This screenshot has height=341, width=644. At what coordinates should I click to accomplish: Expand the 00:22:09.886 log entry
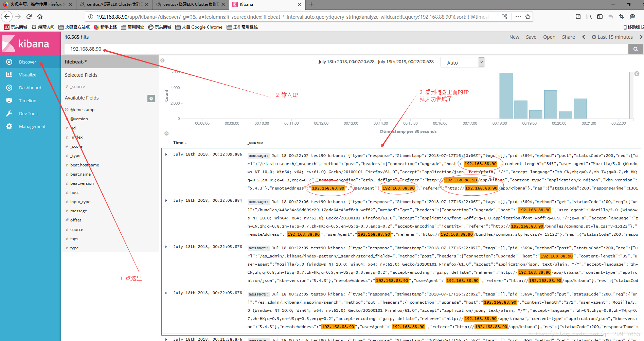pos(166,155)
